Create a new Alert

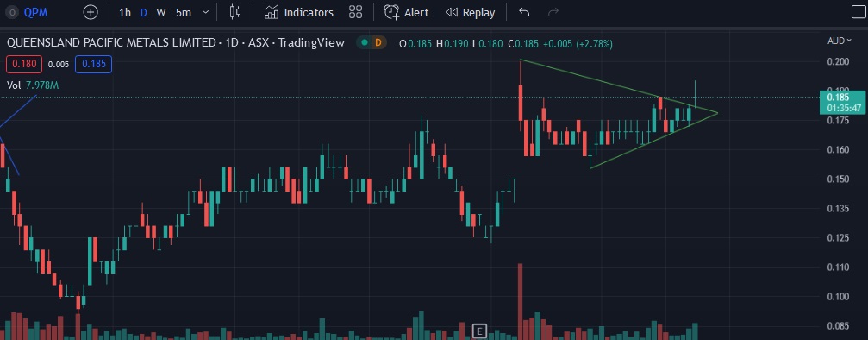click(x=407, y=12)
